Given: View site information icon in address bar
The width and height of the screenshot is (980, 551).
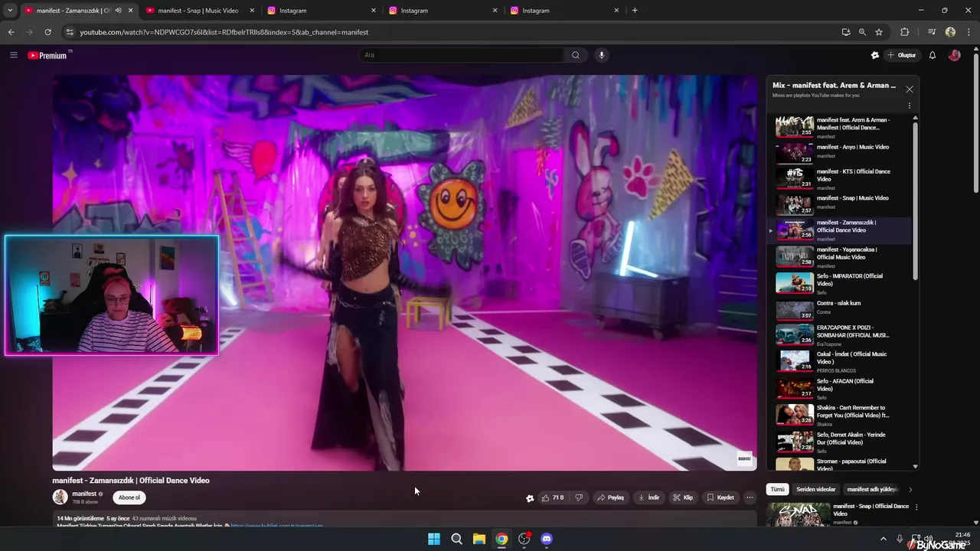Looking at the screenshot, I should coord(70,32).
